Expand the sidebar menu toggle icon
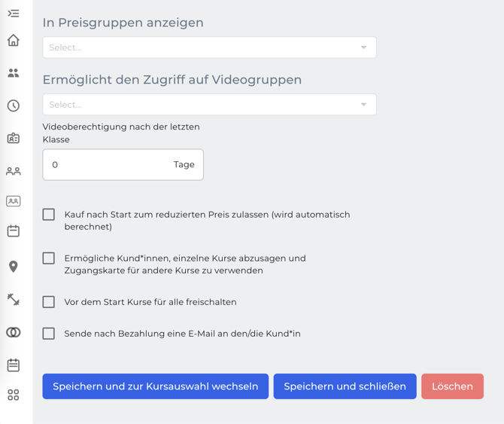This screenshot has width=504, height=424. 14,14
